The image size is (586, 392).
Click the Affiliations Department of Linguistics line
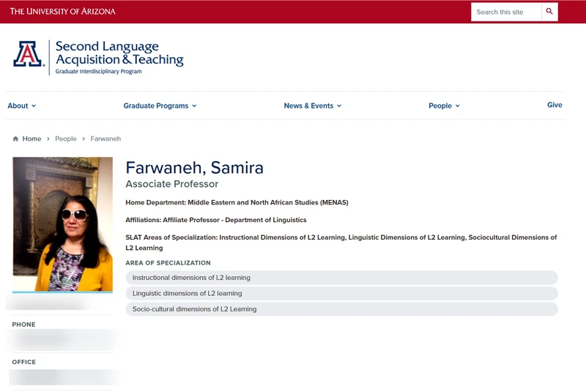coord(216,220)
